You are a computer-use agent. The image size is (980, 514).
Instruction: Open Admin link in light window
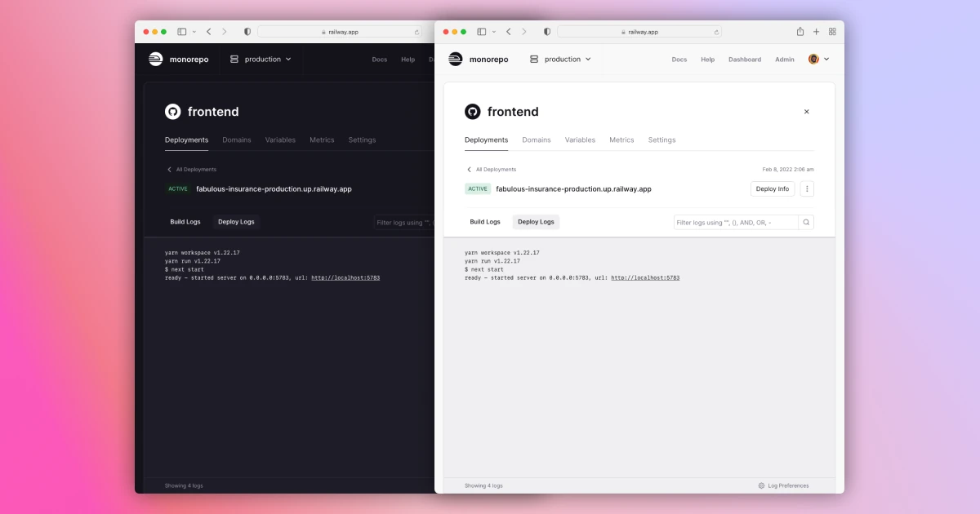785,60
